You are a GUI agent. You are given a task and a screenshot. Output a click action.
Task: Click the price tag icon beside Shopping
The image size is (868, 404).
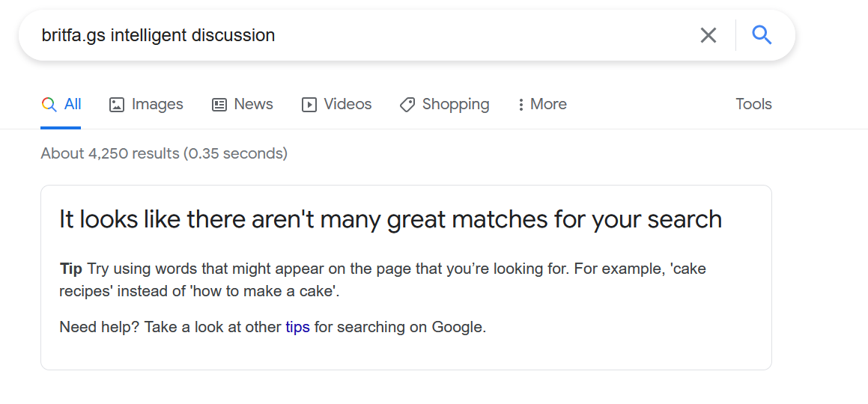click(x=407, y=105)
